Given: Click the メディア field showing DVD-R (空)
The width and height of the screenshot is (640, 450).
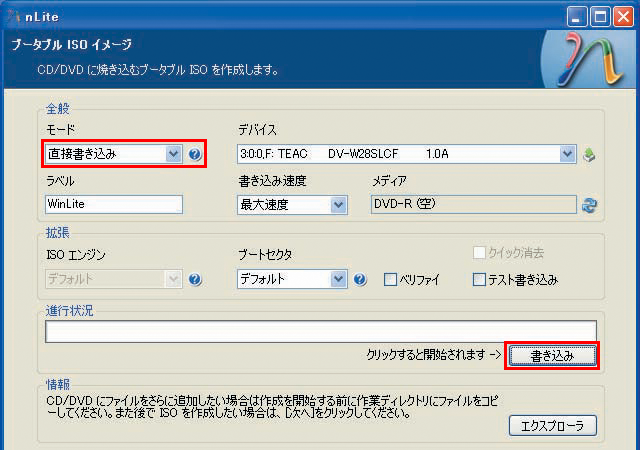Looking at the screenshot, I should click(473, 204).
